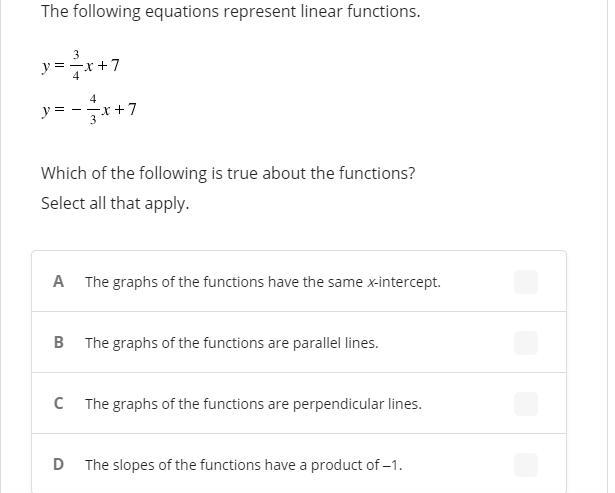Image resolution: width=615 pixels, height=493 pixels.
Task: Click 'Select all that apply.' instruction
Action: [115, 204]
